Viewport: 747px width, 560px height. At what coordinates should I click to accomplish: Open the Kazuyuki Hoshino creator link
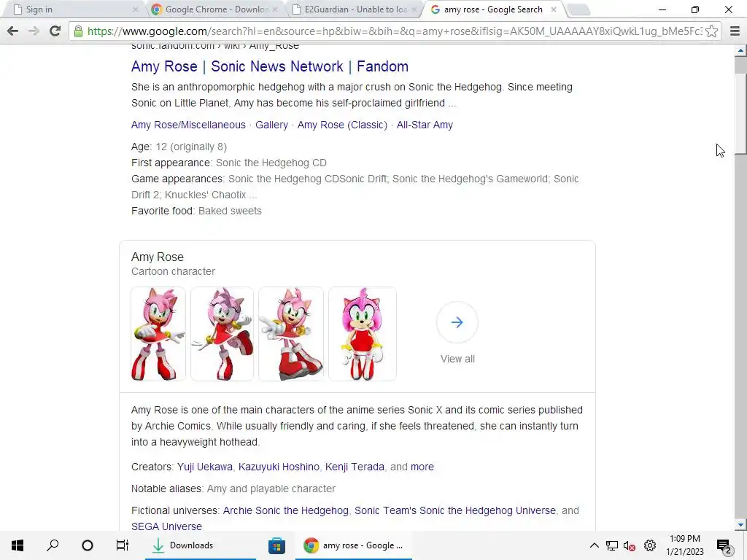[x=279, y=467]
